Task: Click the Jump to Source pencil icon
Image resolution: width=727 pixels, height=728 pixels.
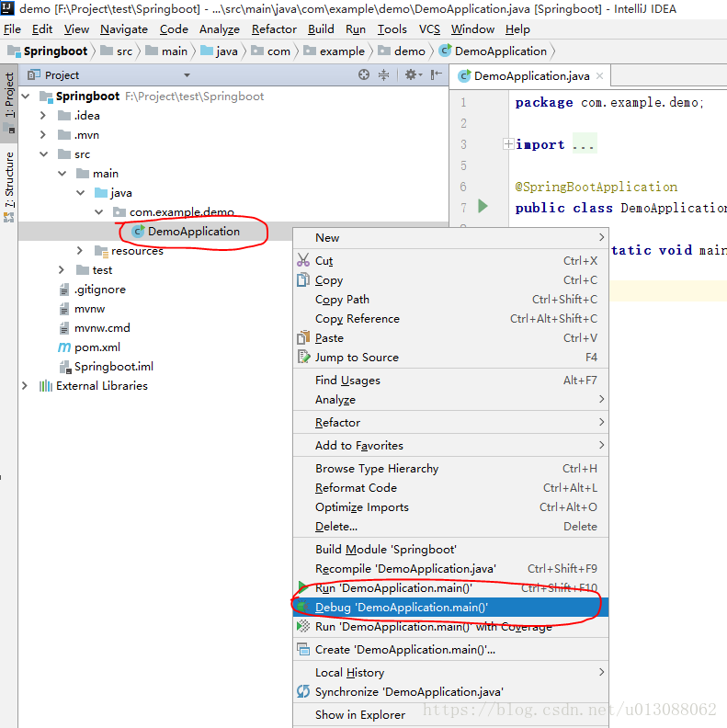Action: point(303,357)
